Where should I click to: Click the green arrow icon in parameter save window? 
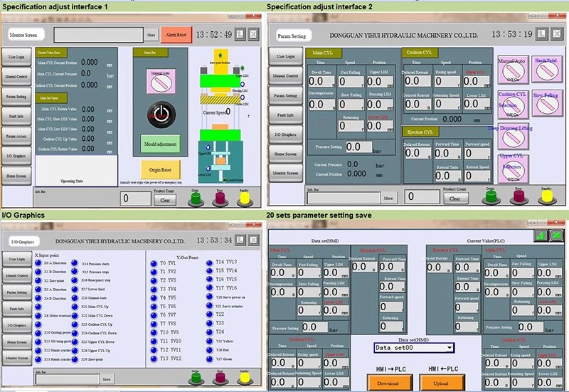[541, 235]
